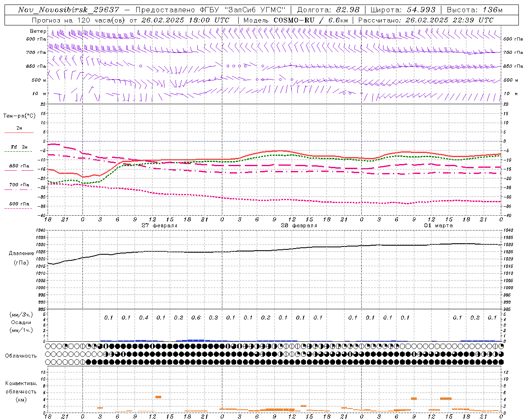The width and height of the screenshot is (525, 420).
Task: Click the elevation text Высота: 136м
Action: (475, 10)
